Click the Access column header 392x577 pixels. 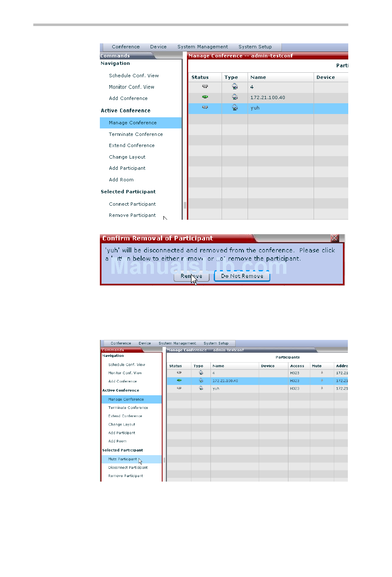click(x=297, y=366)
